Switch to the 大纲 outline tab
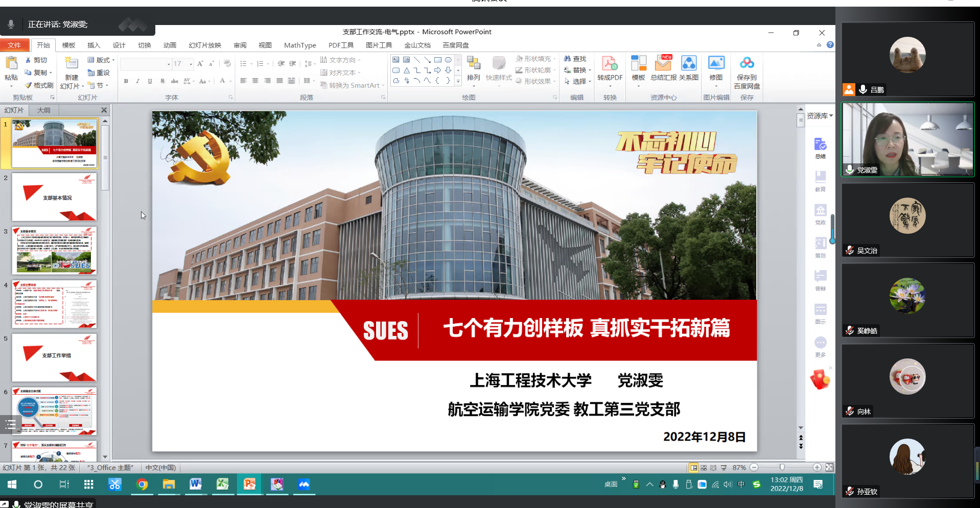 [x=44, y=110]
